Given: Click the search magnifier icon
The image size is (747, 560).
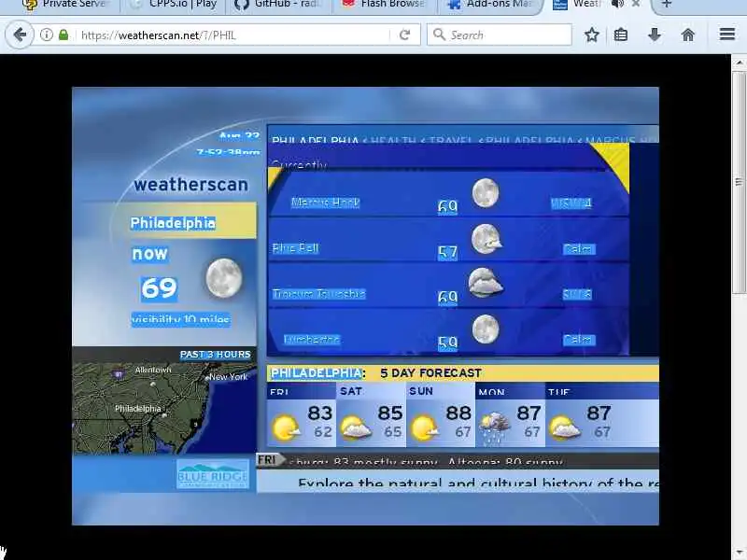Looking at the screenshot, I should pyautogui.click(x=439, y=35).
